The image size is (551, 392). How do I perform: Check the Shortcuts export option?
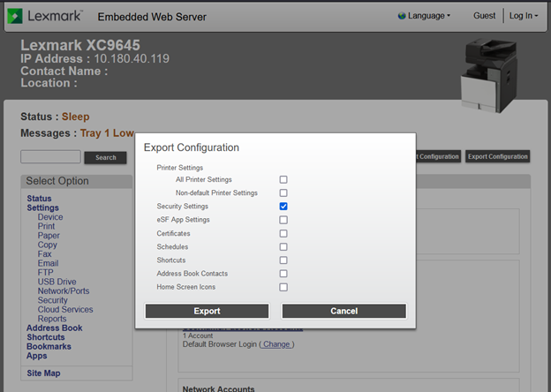pyautogui.click(x=283, y=260)
